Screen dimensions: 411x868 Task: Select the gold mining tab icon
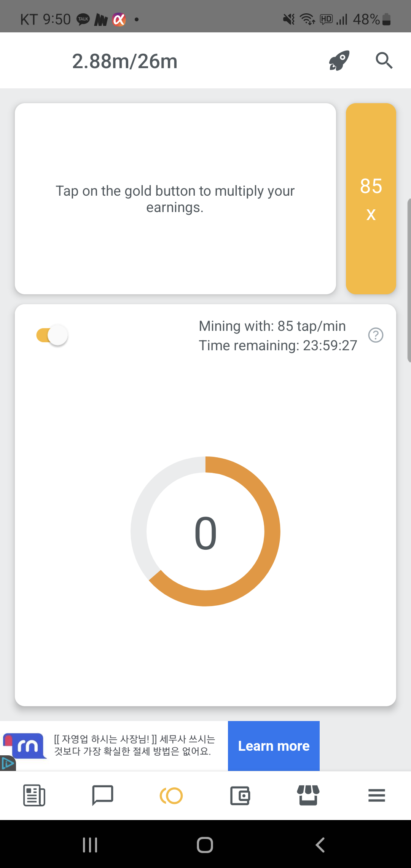click(171, 795)
